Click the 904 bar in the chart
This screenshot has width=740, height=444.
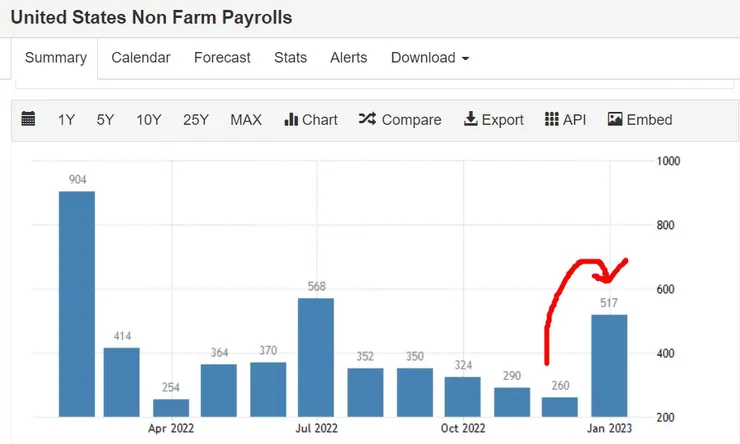click(x=77, y=304)
